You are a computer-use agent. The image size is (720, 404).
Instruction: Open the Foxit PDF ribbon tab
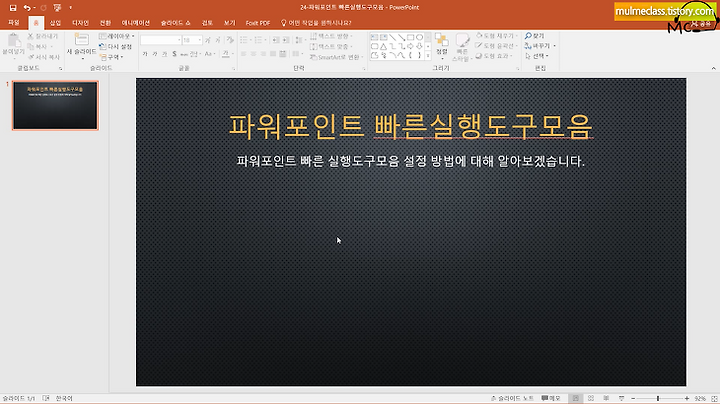[258, 22]
